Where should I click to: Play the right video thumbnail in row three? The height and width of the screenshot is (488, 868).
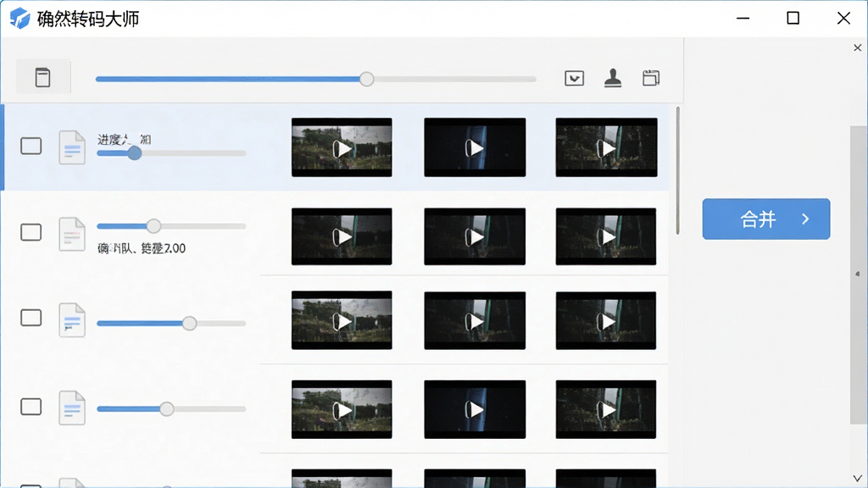[606, 320]
